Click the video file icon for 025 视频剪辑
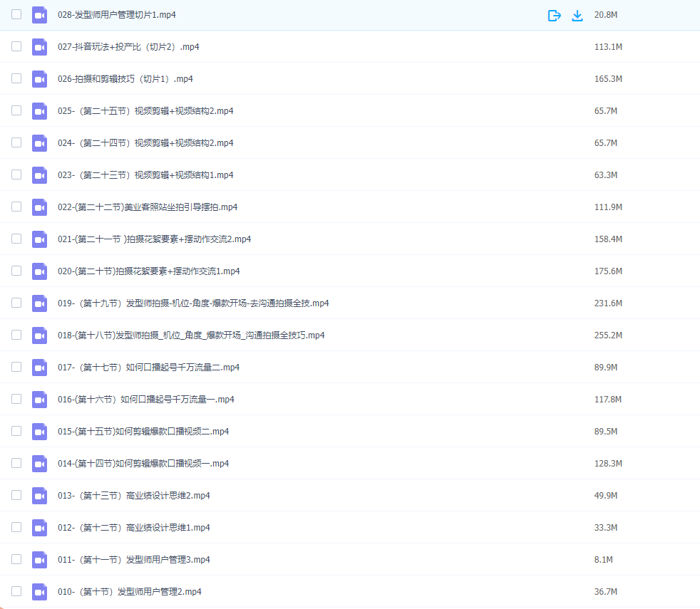This screenshot has width=700, height=609. tap(39, 111)
